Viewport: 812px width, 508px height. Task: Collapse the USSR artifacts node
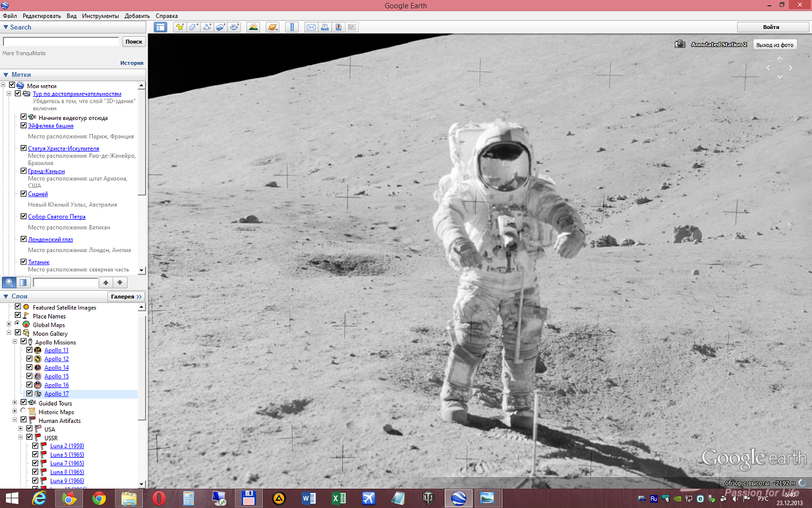tap(20, 437)
